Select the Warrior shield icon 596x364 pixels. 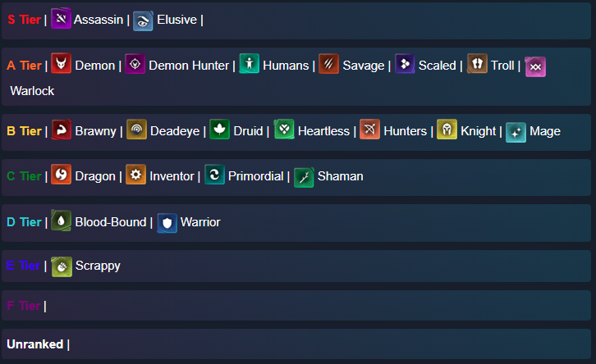(x=167, y=222)
